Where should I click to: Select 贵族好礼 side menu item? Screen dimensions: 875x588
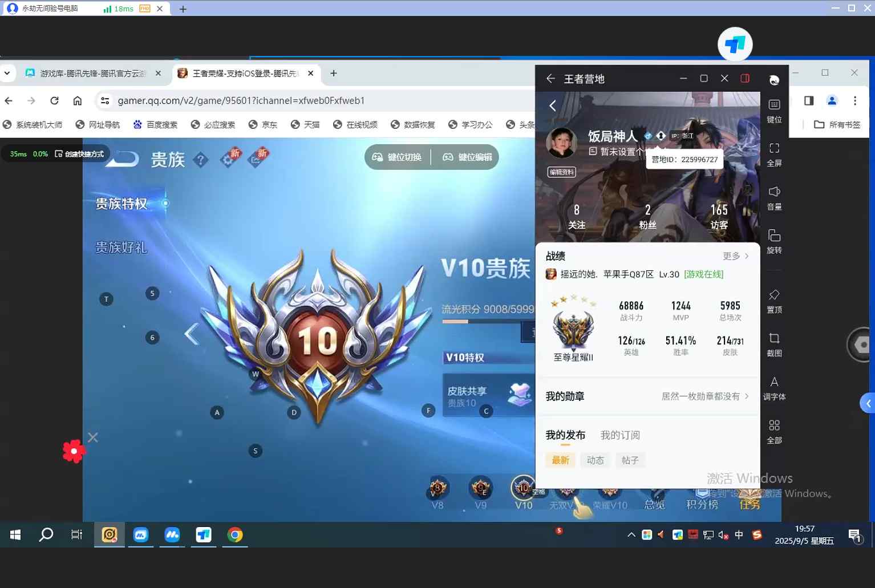(121, 248)
